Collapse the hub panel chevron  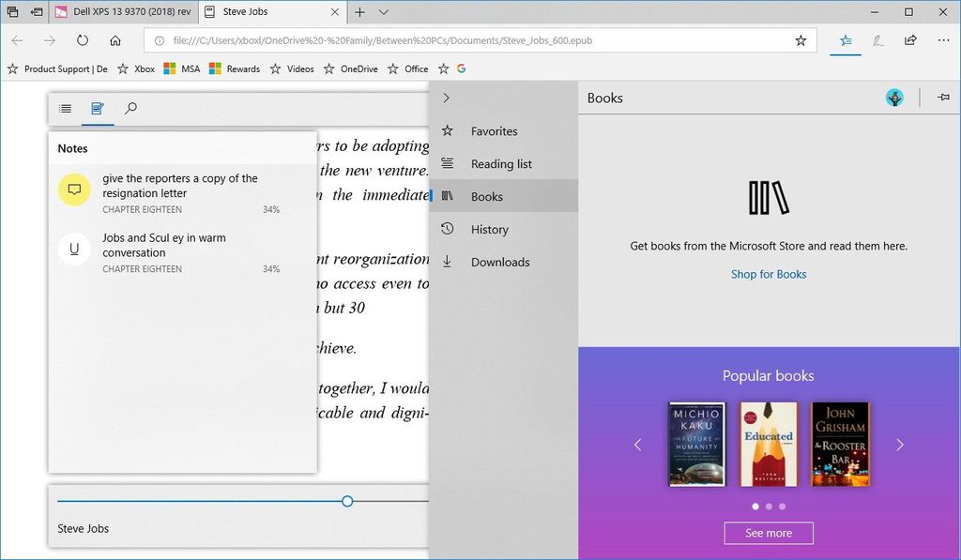(x=446, y=98)
